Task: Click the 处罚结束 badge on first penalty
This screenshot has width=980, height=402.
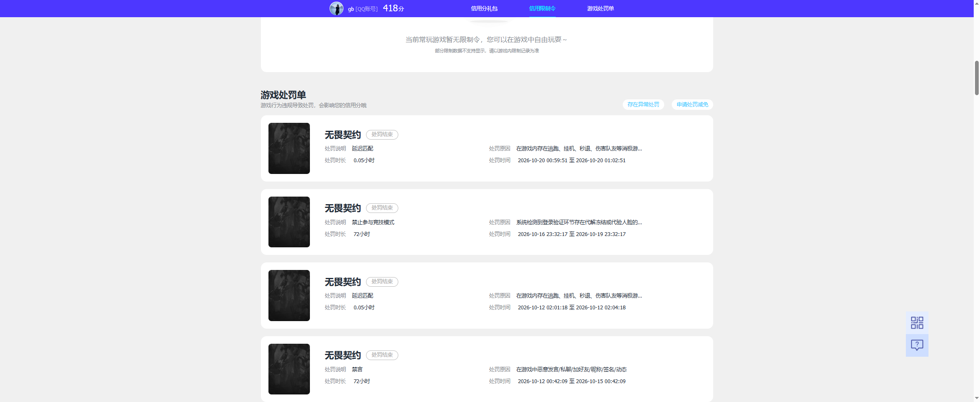Action: point(382,135)
